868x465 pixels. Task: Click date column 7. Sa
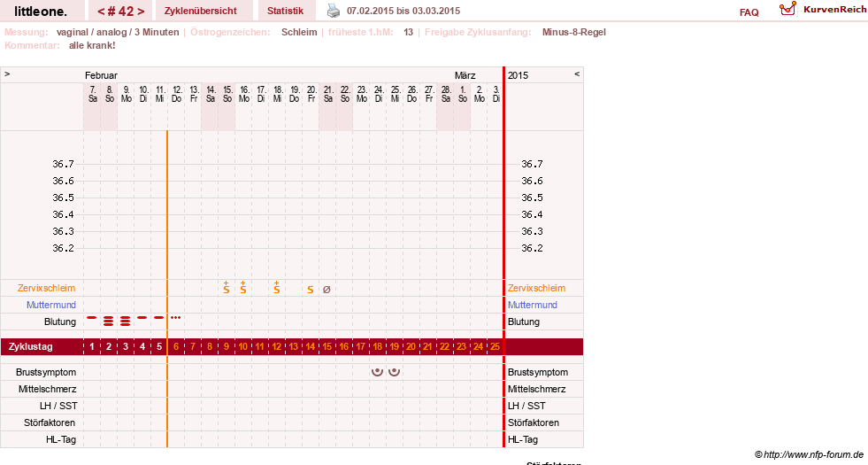click(92, 94)
